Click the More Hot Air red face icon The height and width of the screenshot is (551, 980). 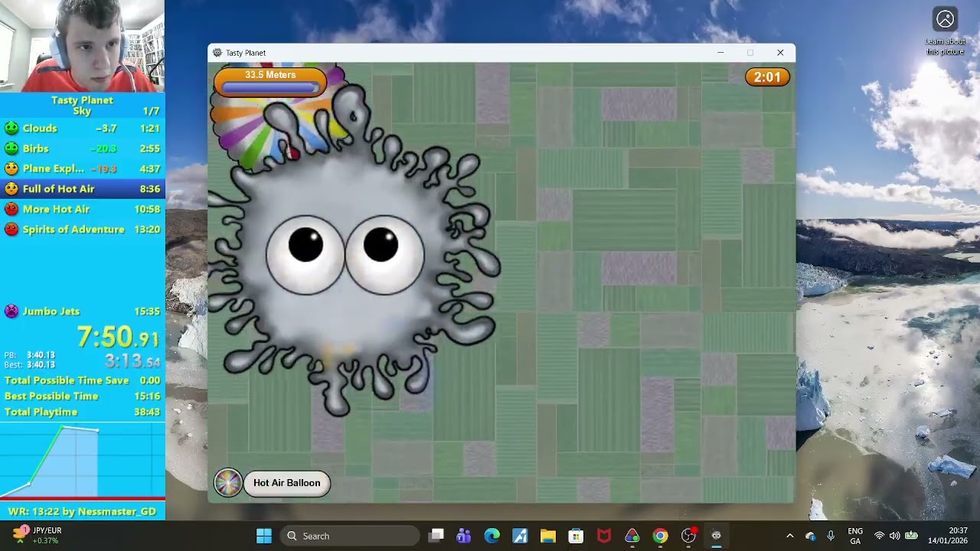(x=11, y=209)
